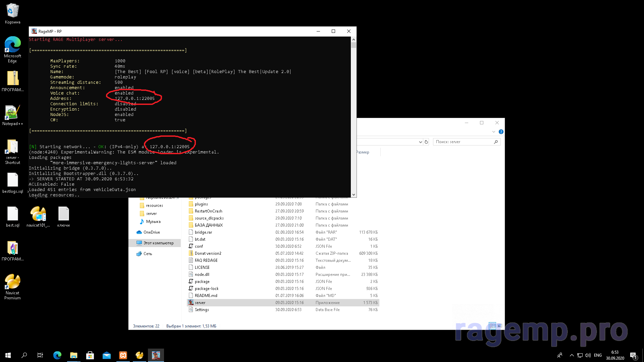Select the conf JSON file row

point(283,246)
